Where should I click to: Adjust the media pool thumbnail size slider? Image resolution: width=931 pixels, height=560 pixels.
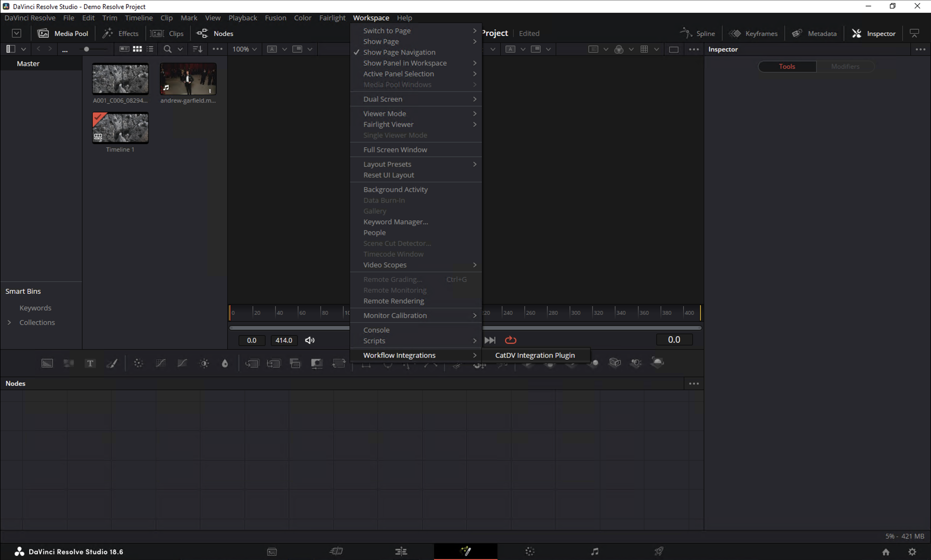coord(87,49)
